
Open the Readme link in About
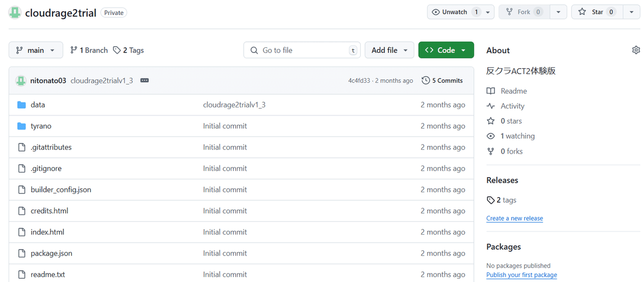click(x=514, y=91)
